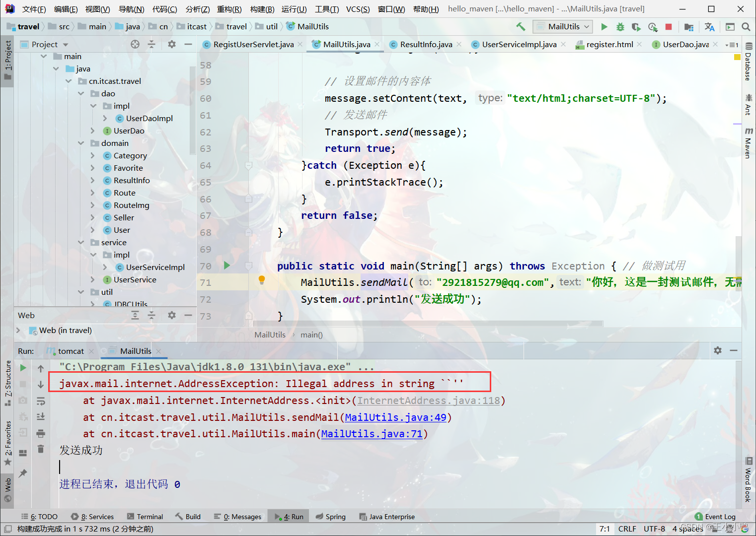Image resolution: width=756 pixels, height=536 pixels.
Task: Open the 8: Services tool window
Action: (92, 517)
